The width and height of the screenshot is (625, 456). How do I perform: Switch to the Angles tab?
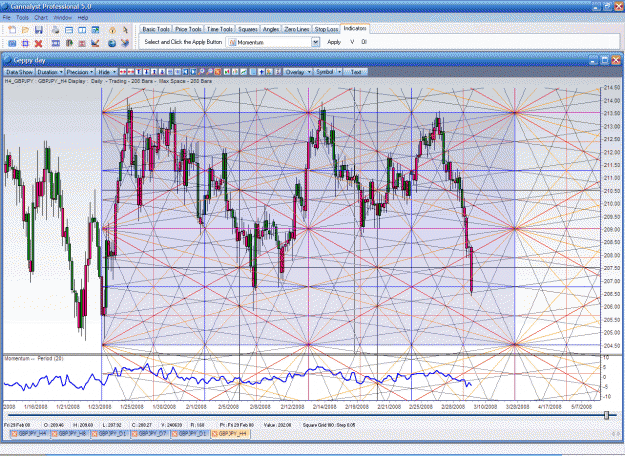click(x=271, y=29)
